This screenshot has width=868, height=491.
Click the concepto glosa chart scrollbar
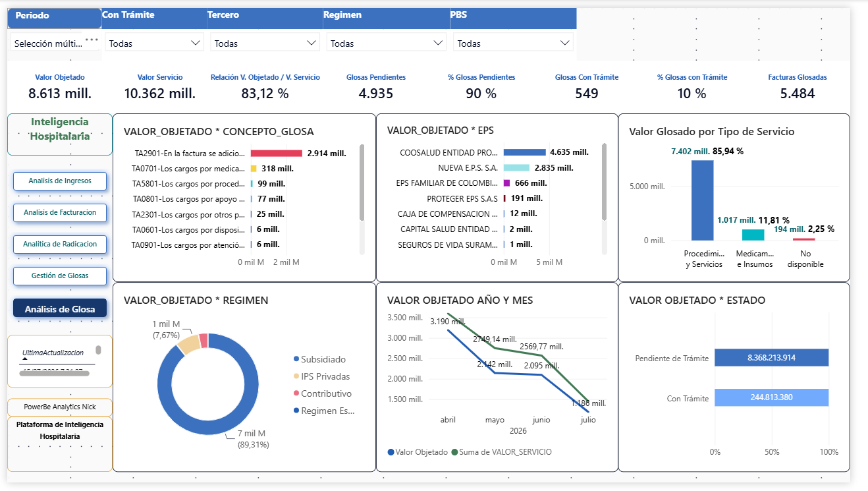pyautogui.click(x=362, y=183)
